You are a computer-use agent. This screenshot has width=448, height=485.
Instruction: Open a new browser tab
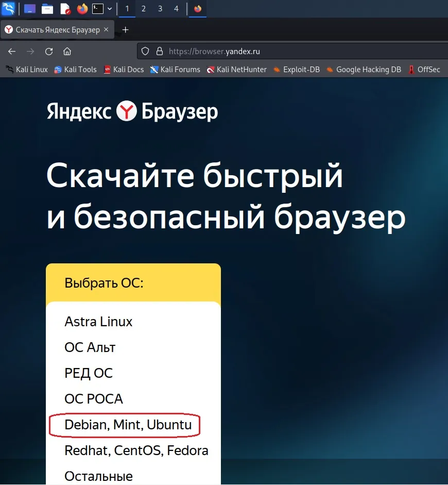[125, 30]
